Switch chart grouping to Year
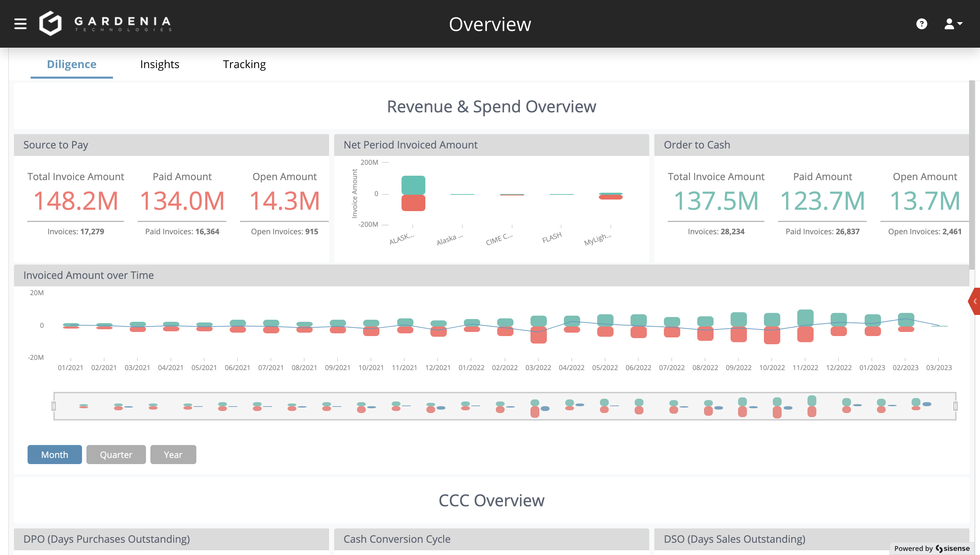This screenshot has height=555, width=980. (x=173, y=454)
